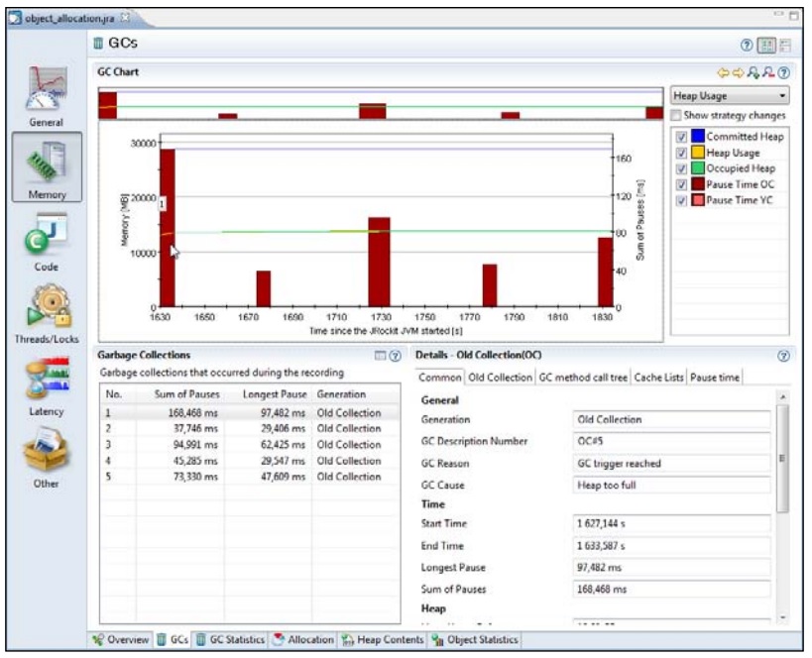The height and width of the screenshot is (658, 812).
Task: Open the Code section icon
Action: click(x=47, y=238)
